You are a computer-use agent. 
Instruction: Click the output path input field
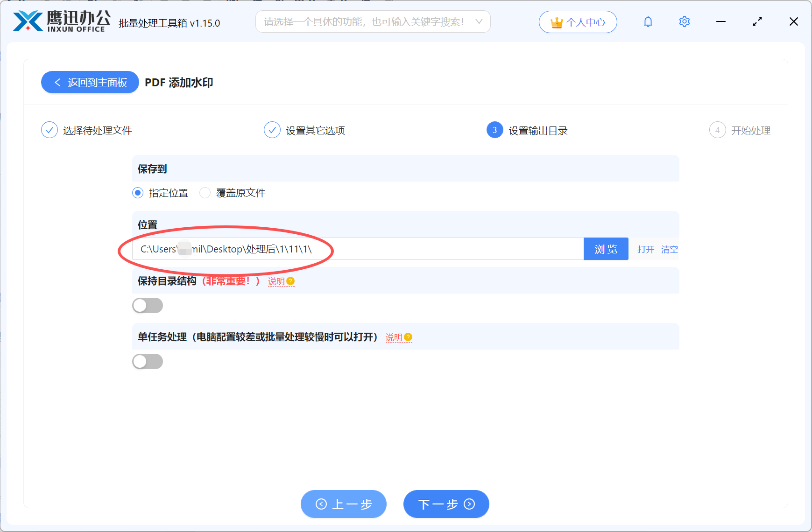[x=358, y=249]
